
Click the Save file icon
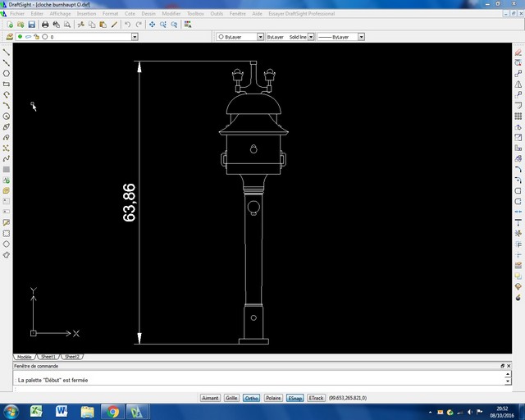[x=31, y=25]
